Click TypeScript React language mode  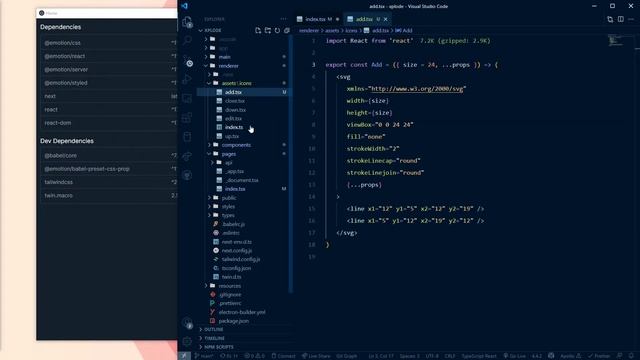(x=479, y=356)
